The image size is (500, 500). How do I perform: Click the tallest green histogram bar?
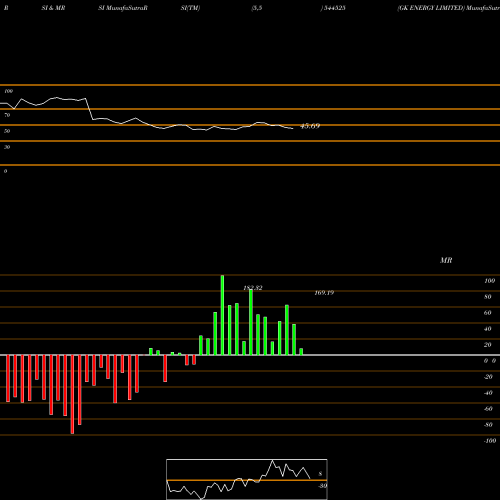[x=222, y=315]
